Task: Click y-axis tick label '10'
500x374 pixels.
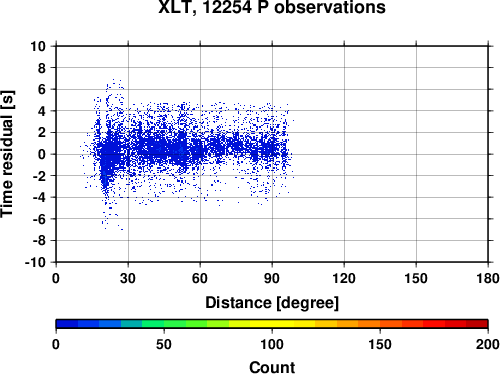Action: point(38,46)
